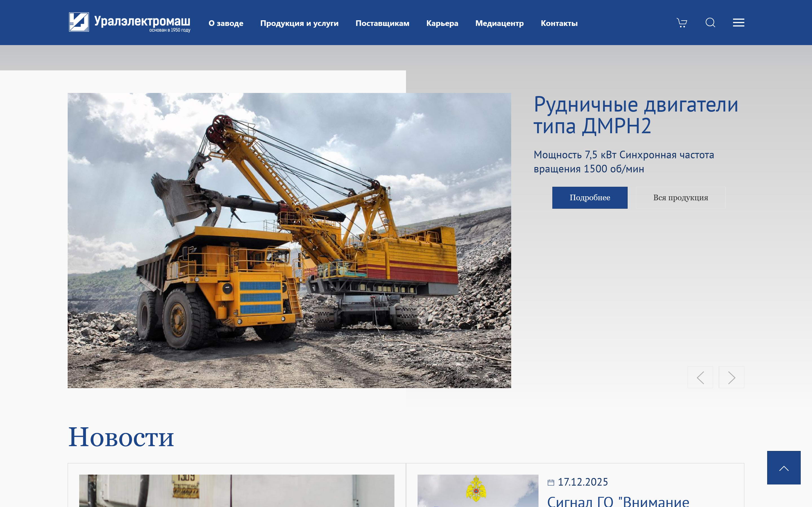The height and width of the screenshot is (507, 812).
Task: Open the Контакты page
Action: point(559,23)
